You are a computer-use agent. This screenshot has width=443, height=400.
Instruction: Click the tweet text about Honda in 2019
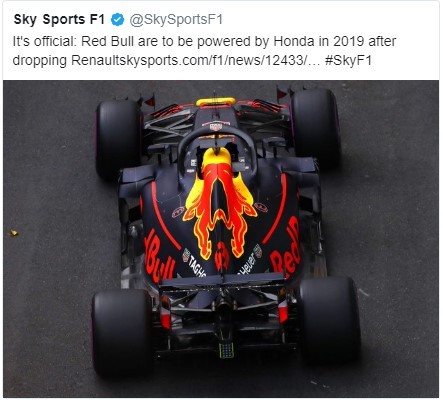pos(204,51)
